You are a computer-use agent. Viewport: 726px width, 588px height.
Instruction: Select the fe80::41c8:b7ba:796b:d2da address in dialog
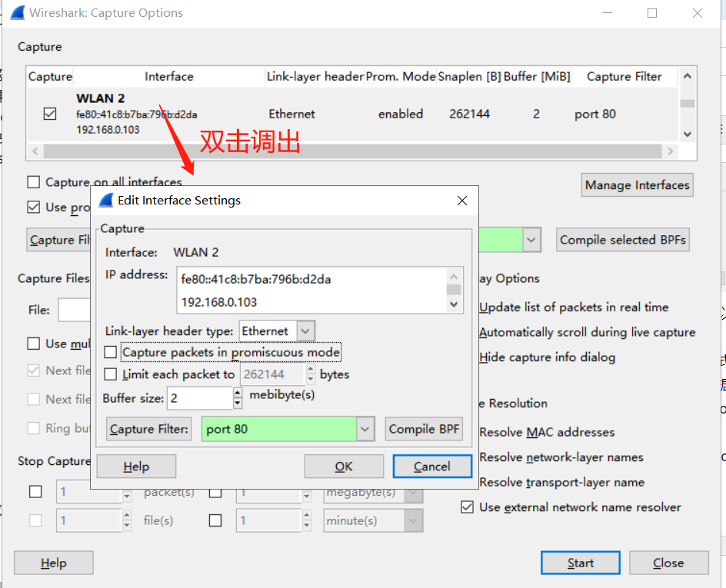[x=255, y=279]
